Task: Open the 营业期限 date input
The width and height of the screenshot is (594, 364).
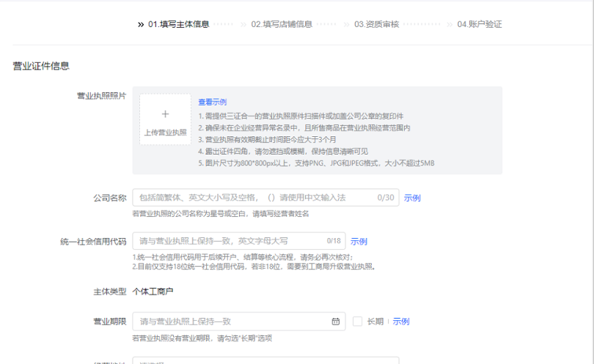Action: [238, 322]
